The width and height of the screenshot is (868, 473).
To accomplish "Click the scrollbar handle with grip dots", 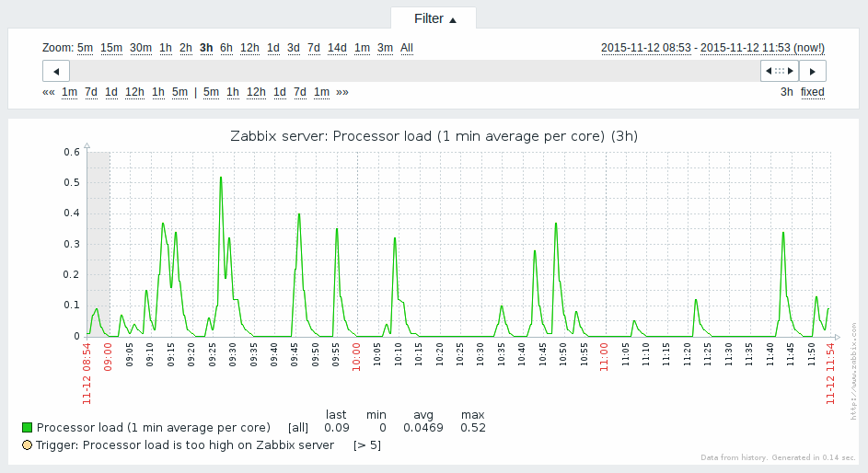I will (780, 72).
